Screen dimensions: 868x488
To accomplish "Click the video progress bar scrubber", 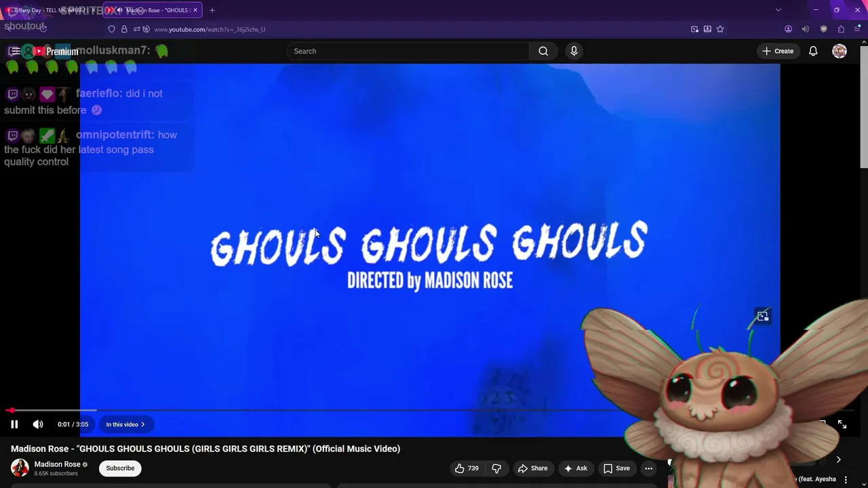I will pyautogui.click(x=11, y=410).
